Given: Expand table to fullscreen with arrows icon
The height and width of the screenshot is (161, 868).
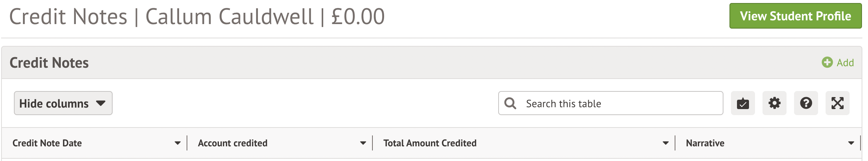Looking at the screenshot, I should click(837, 103).
